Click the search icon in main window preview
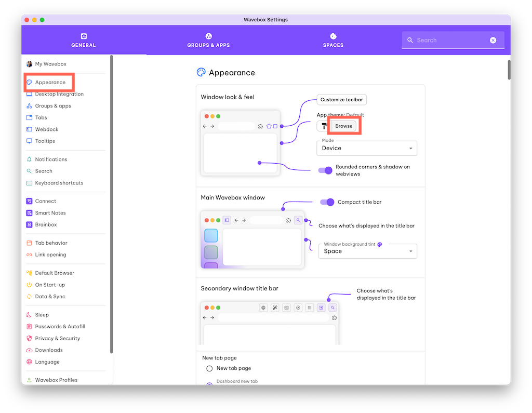The width and height of the screenshot is (532, 413). 298,220
